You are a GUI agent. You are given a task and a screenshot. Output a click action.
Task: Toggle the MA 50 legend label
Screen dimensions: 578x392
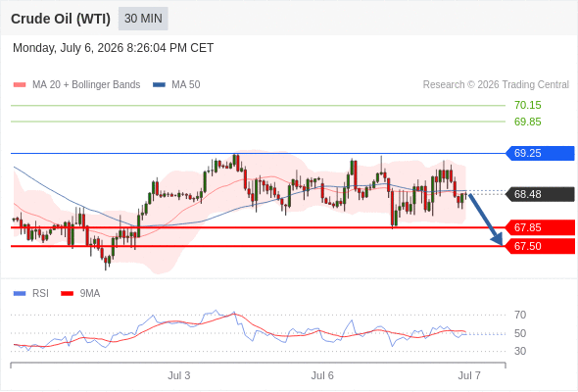pos(186,85)
